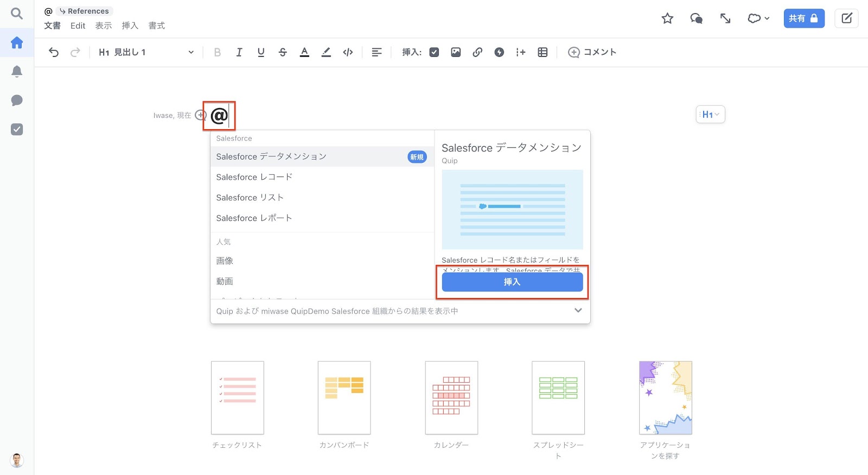Click the Salesforce データメンション preview image

tap(512, 210)
